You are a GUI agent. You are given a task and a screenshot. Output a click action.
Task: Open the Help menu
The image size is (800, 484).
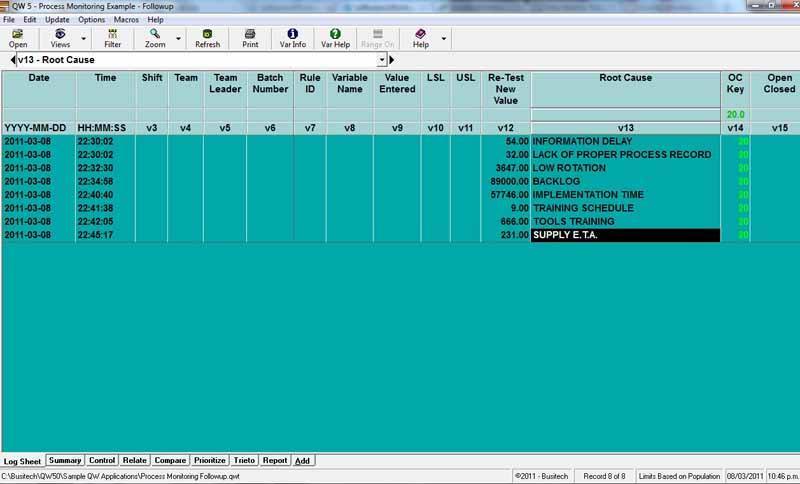tap(156, 19)
